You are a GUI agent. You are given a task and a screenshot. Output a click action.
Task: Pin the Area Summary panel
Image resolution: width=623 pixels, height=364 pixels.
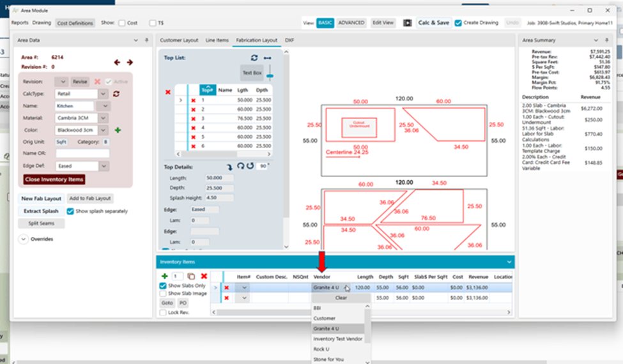607,40
